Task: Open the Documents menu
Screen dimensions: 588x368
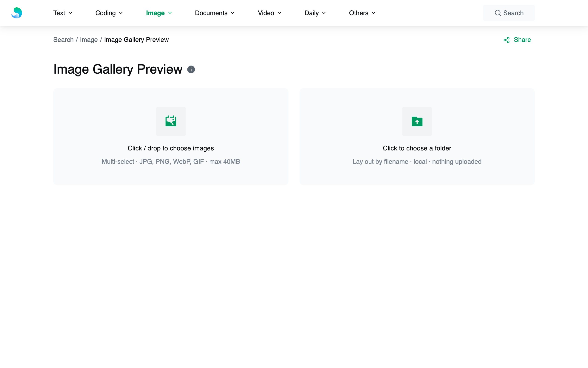Action: [x=215, y=13]
